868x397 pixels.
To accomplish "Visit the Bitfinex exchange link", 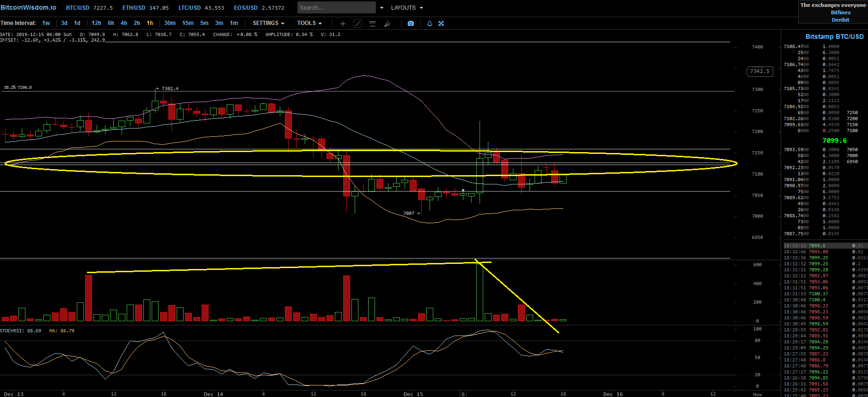I will [x=841, y=12].
